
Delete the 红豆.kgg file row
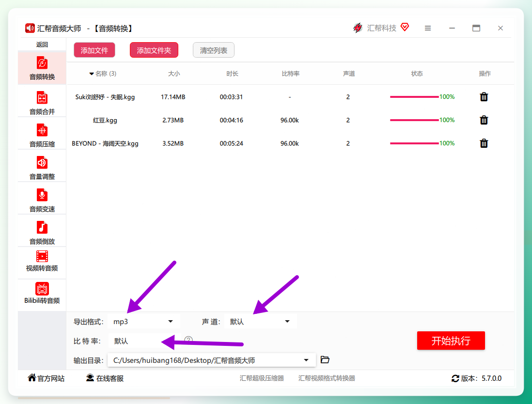[x=484, y=120]
